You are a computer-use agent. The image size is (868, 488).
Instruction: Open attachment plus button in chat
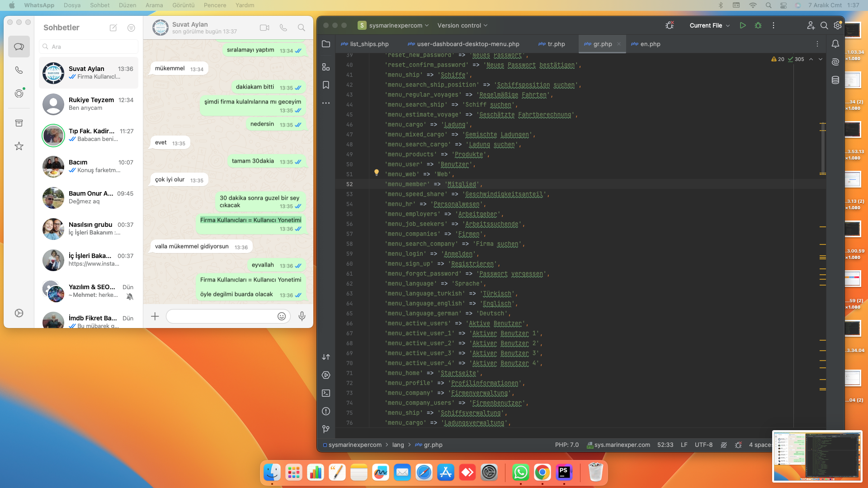(155, 316)
